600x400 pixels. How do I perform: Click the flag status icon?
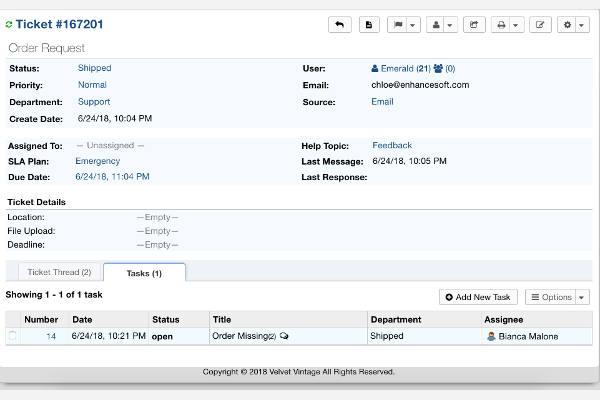tap(398, 25)
